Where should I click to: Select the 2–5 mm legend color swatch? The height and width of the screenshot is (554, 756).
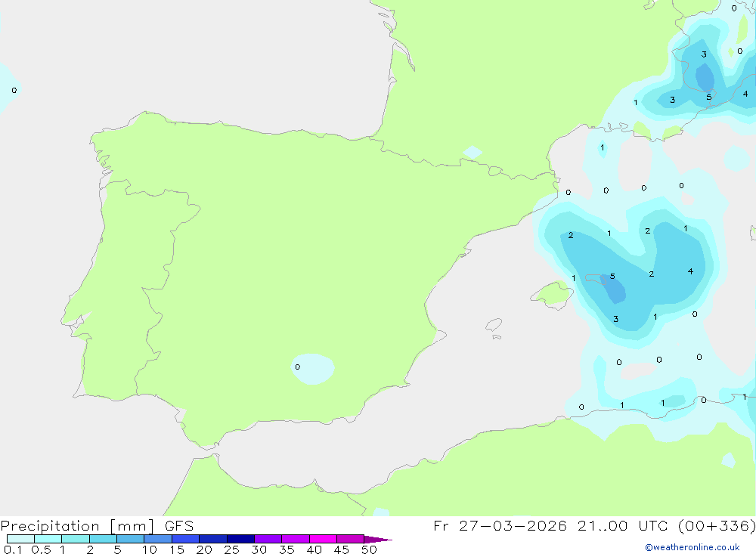[x=103, y=539]
